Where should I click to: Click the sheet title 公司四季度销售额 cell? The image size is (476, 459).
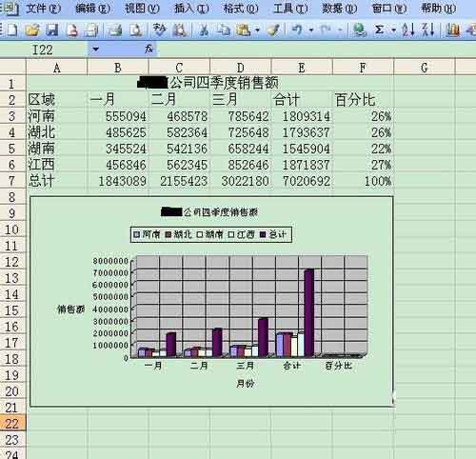[x=210, y=83]
